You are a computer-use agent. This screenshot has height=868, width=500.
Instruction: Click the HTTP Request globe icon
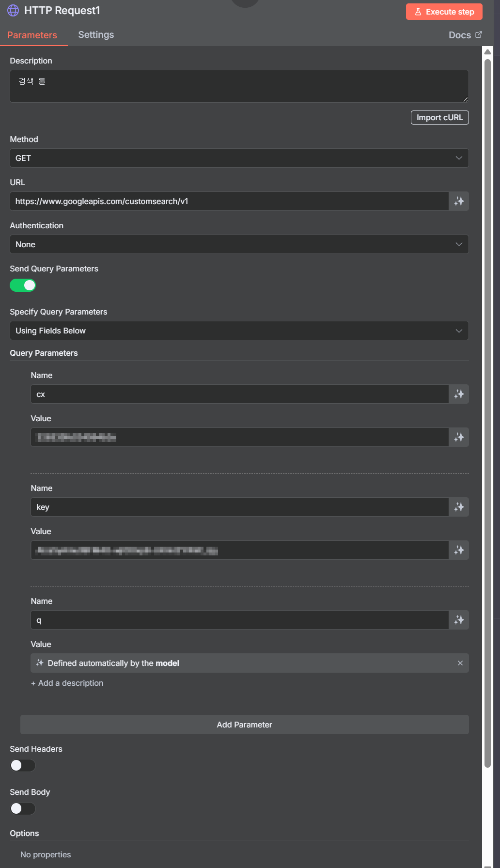click(13, 10)
